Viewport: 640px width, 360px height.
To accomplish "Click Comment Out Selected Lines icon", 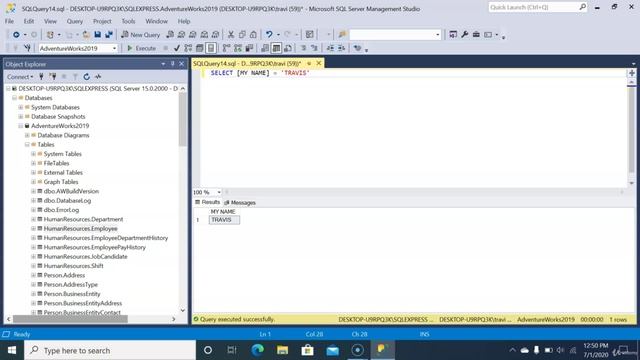I will coord(303,48).
